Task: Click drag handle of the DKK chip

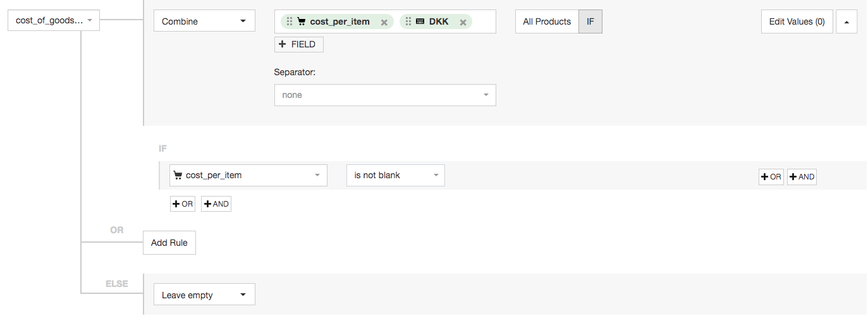Action: coord(408,21)
